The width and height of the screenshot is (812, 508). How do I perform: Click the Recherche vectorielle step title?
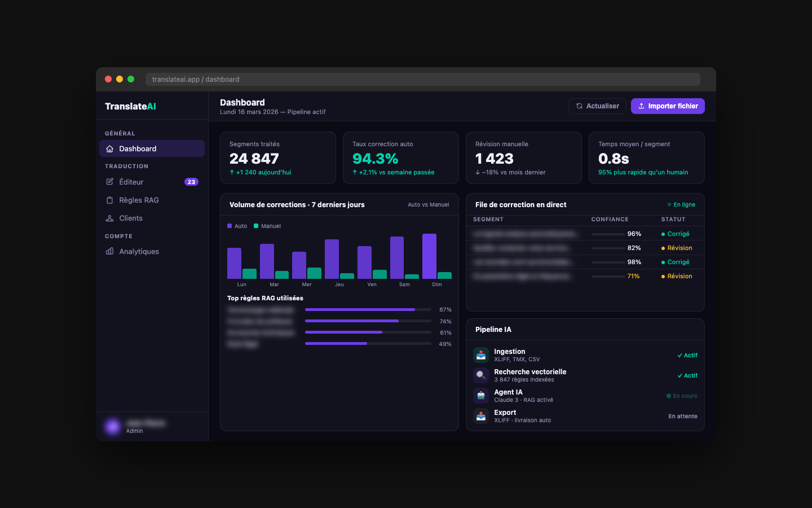point(530,372)
